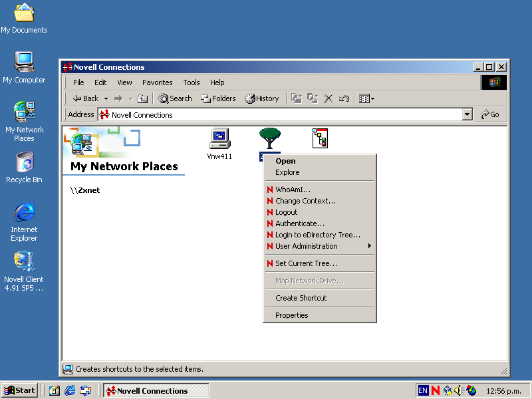Choose Logout from the context menu

click(320, 212)
